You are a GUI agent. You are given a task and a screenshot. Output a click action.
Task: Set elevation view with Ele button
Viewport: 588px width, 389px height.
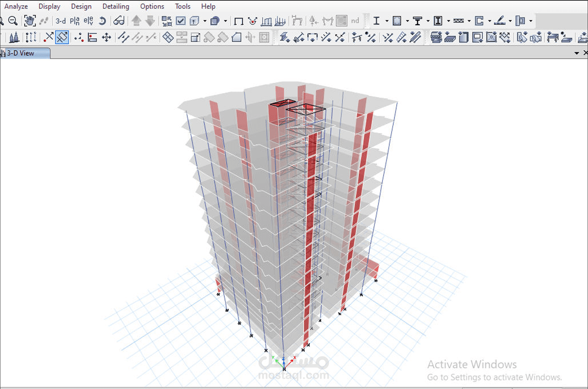pyautogui.click(x=88, y=21)
